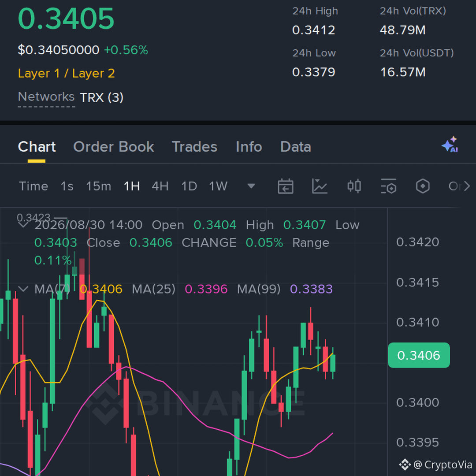476x476 pixels.
Task: Click the $0.34050000 USD price
Action: (59, 50)
